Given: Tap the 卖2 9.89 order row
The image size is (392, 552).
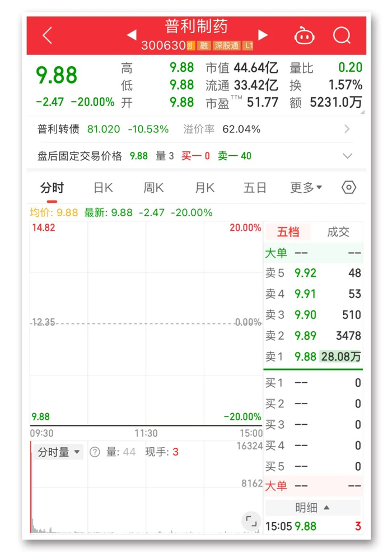Looking at the screenshot, I should coord(313,336).
